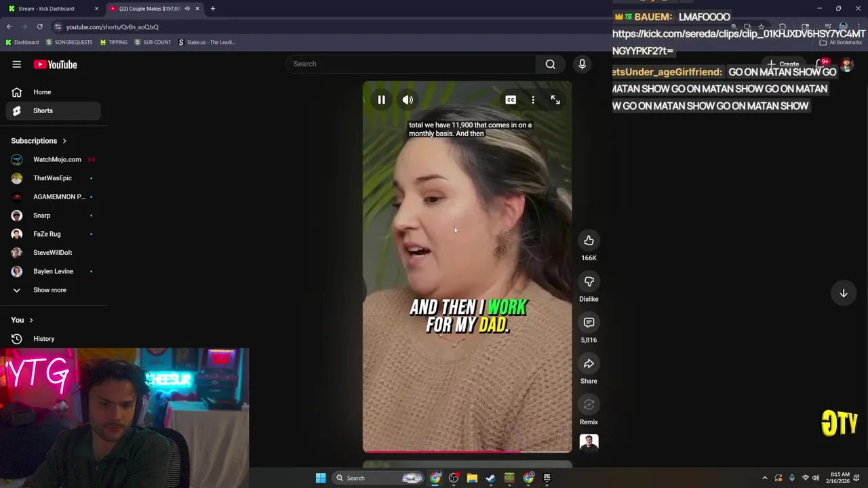
Task: Pause the playing Short video
Action: [x=381, y=100]
